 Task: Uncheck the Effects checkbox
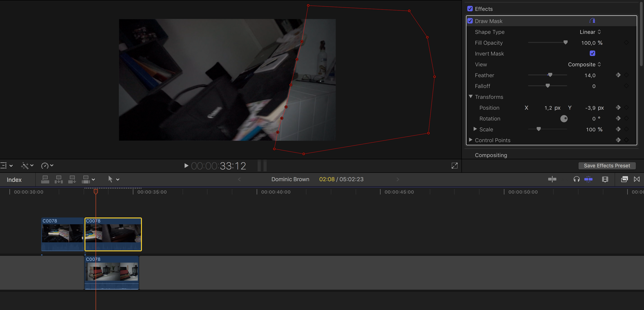(x=470, y=9)
